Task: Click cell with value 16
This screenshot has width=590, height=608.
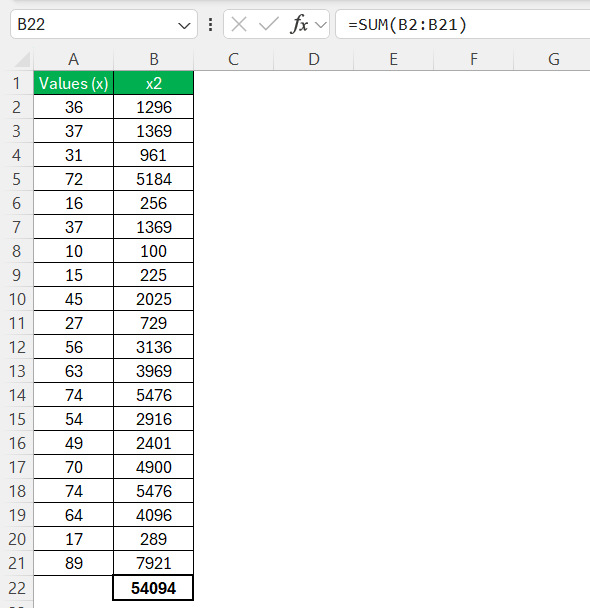Action: (74, 203)
